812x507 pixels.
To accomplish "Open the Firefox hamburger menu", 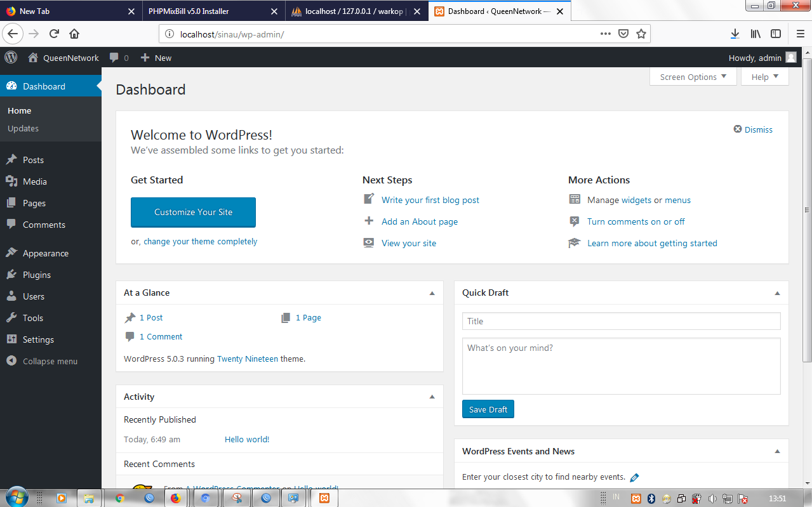I will (x=800, y=34).
